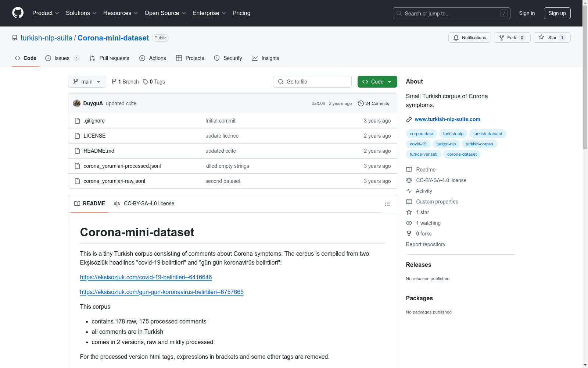Click the fork icon beside 0 forks
Screen dimensions: 588x368
[x=409, y=234]
